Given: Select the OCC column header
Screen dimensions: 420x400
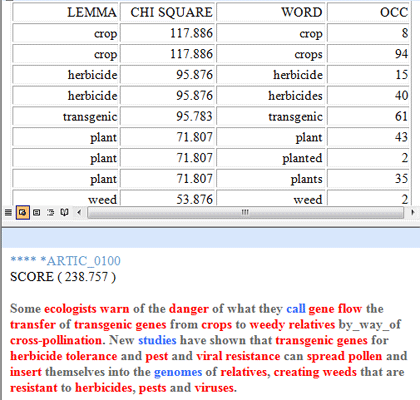Looking at the screenshot, I should 368,12.
